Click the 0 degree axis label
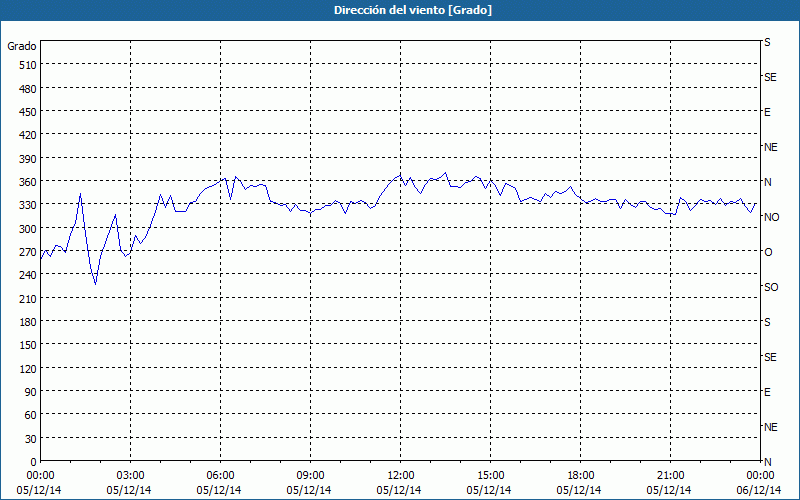 pyautogui.click(x=34, y=462)
